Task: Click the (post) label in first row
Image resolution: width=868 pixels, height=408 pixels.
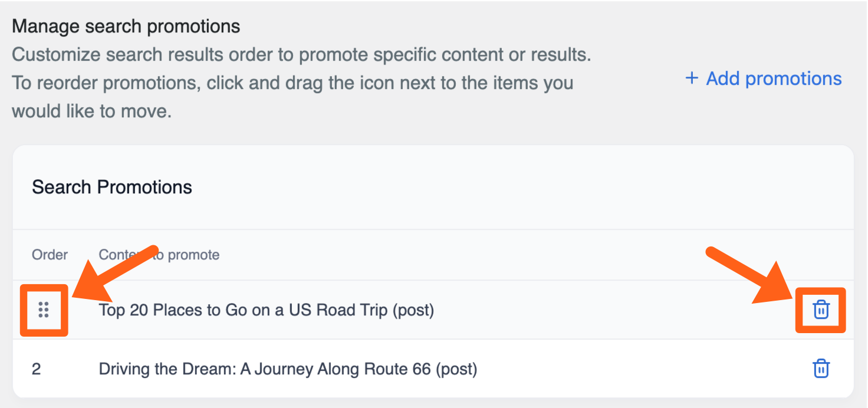Action: tap(413, 310)
